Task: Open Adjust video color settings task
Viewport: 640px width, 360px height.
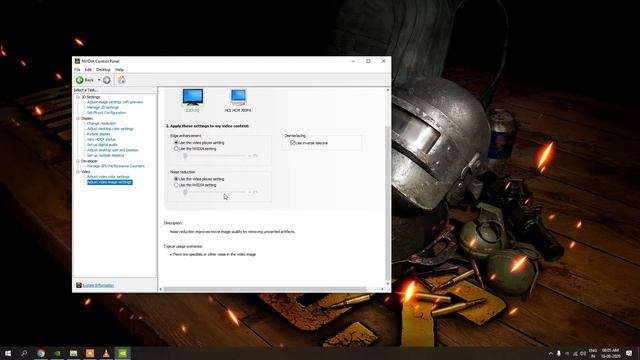Action: (108, 177)
